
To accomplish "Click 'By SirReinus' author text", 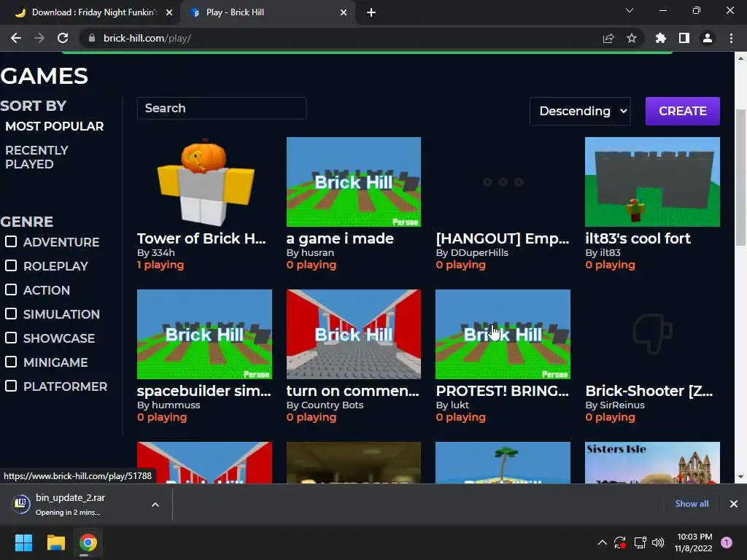I will pyautogui.click(x=615, y=405).
